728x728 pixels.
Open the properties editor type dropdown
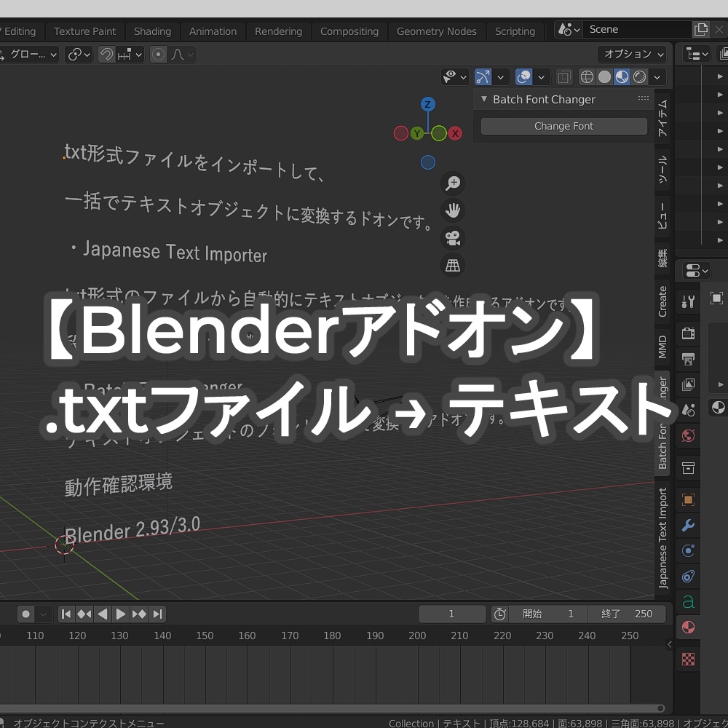(697, 270)
